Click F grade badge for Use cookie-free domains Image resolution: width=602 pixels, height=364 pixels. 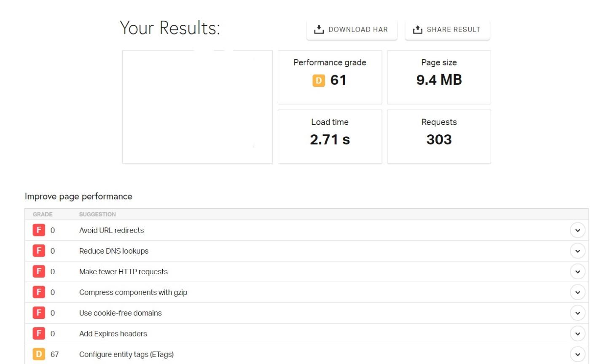click(x=39, y=313)
